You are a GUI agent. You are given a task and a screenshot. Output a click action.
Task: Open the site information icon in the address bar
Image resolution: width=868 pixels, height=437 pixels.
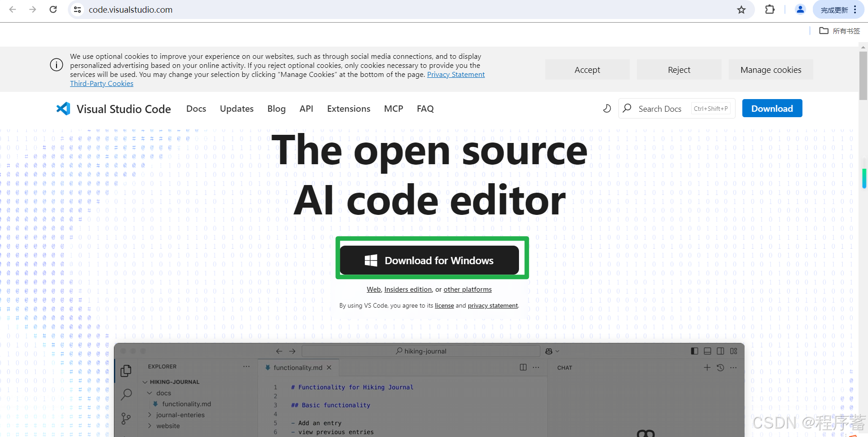click(78, 9)
